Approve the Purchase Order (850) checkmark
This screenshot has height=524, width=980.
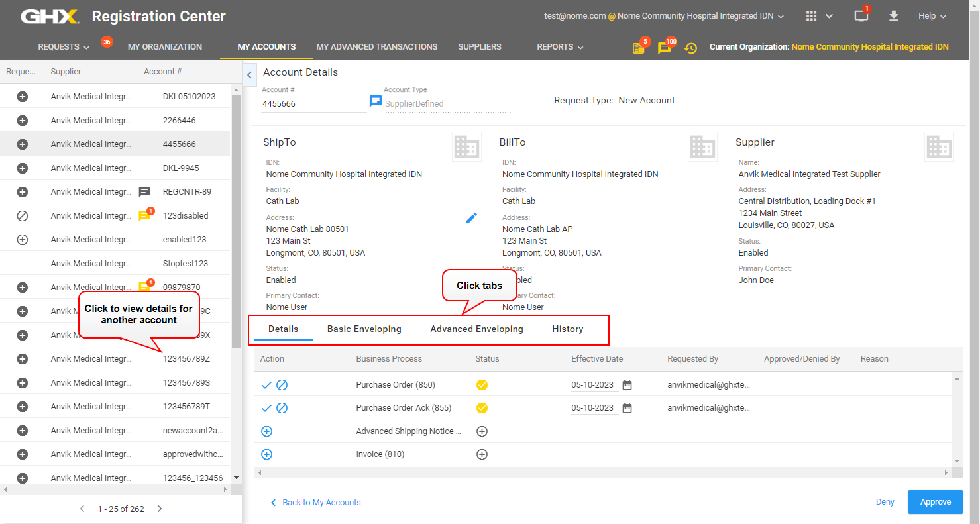point(266,385)
